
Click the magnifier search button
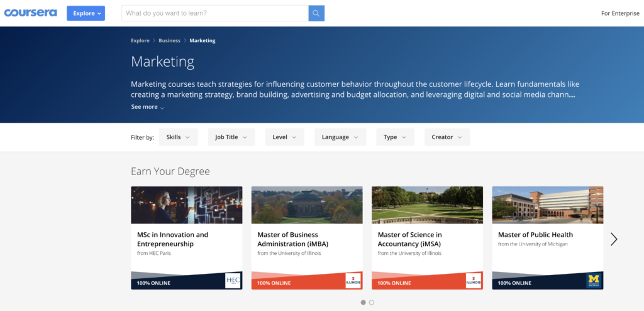coord(316,13)
